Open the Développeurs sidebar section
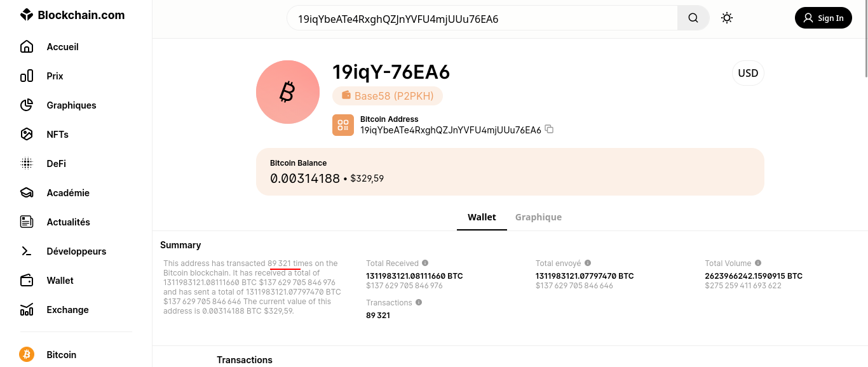This screenshot has width=868, height=367. [76, 251]
